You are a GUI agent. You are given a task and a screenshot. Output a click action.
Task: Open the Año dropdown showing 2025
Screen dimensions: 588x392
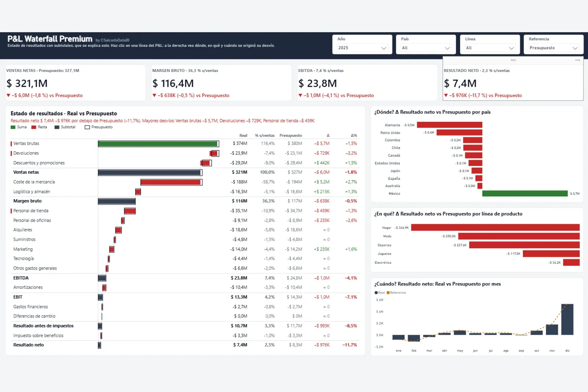(x=362, y=48)
